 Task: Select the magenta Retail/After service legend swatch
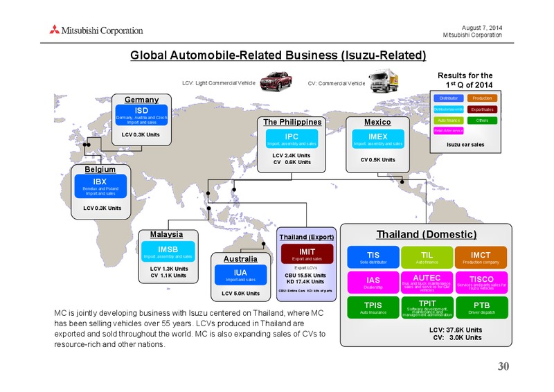448,130
